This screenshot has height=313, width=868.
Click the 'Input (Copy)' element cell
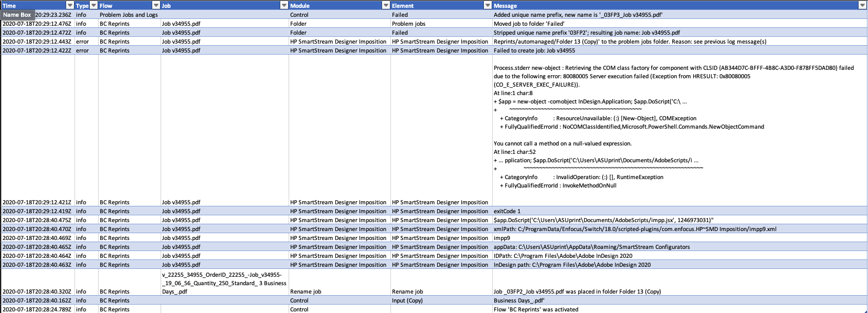[407, 300]
